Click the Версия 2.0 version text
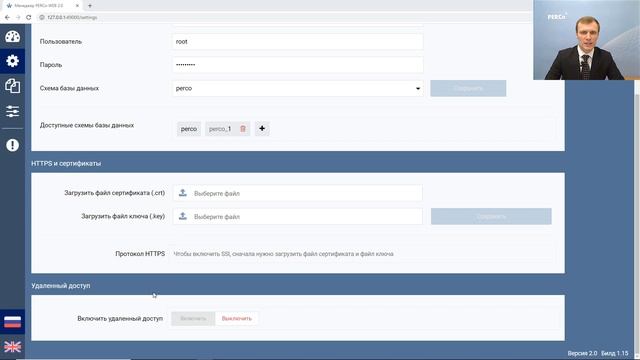This screenshot has width=640, height=360. pyautogui.click(x=582, y=353)
